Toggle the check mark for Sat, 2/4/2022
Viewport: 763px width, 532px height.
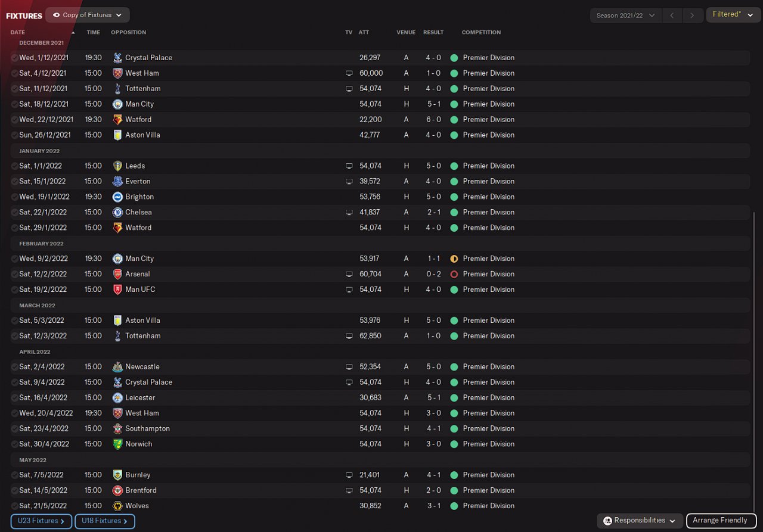coord(14,367)
